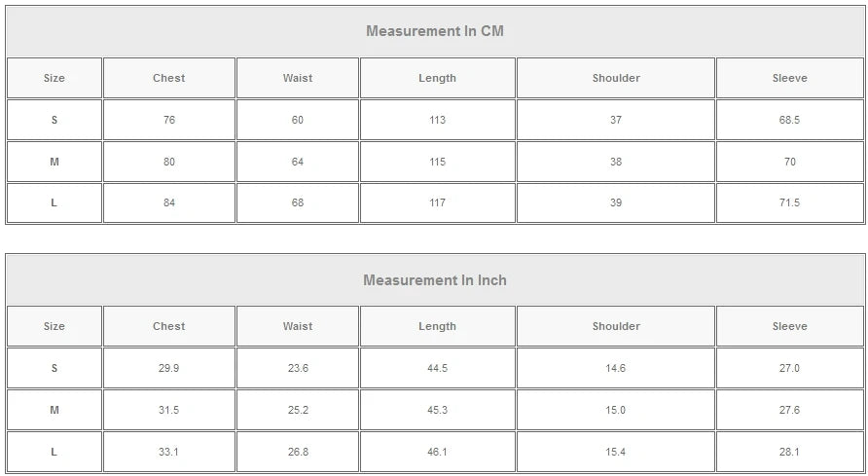
Task: Click the "Measurement In Inch" table title
Action: click(x=434, y=280)
